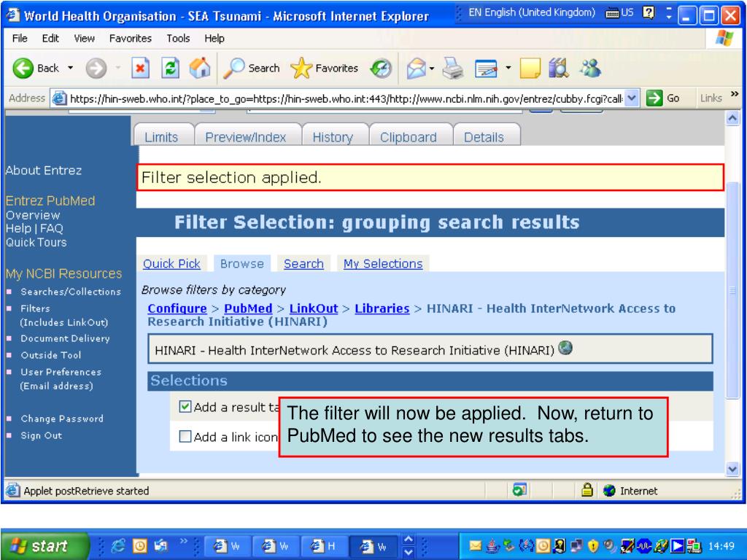The image size is (747, 560).
Task: Open the toolbar History clock icon
Action: [381, 69]
